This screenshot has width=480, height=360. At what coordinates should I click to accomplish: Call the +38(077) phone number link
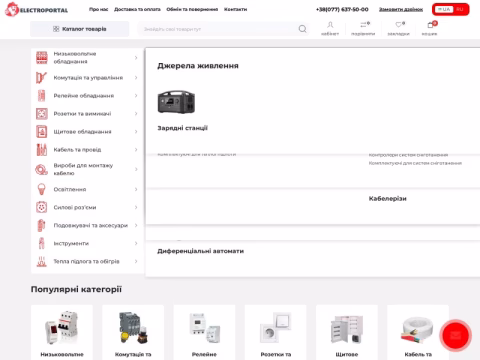point(342,9)
